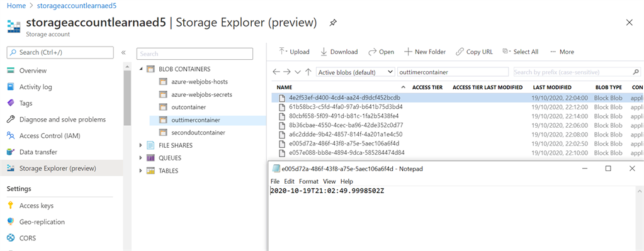Click the up arrow parent folder icon

308,72
